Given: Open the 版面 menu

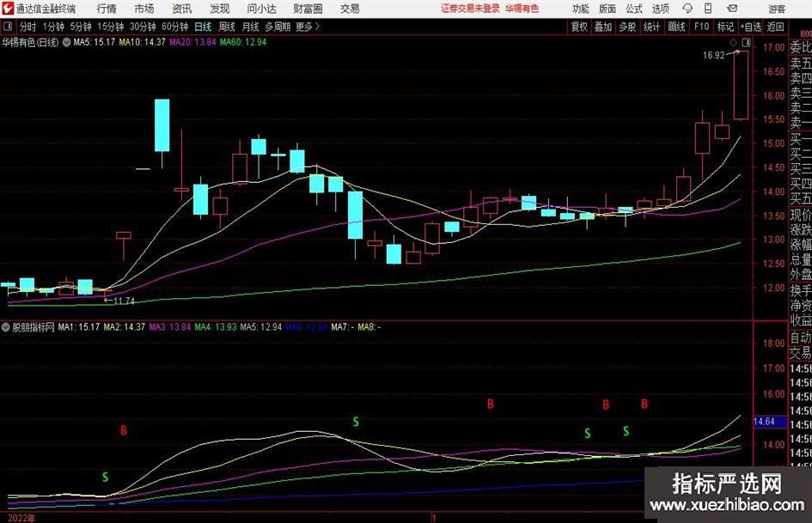Looking at the screenshot, I should (x=607, y=9).
